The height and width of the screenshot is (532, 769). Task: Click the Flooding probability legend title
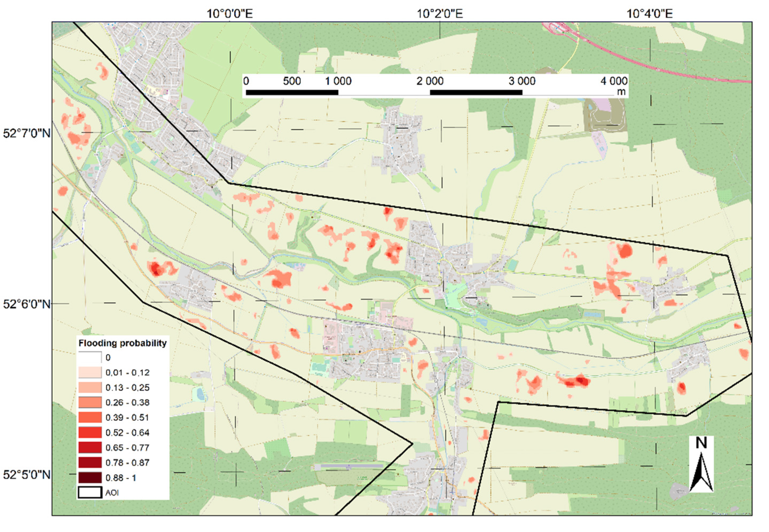[x=123, y=343]
